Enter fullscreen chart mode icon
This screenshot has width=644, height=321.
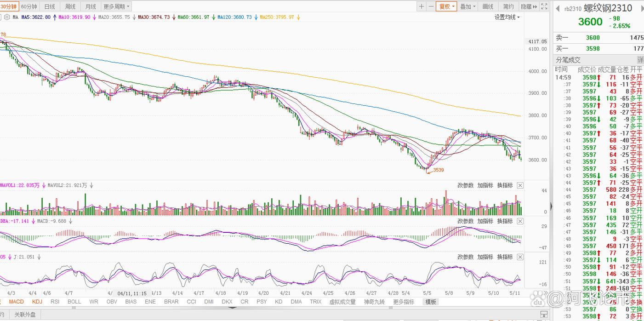[x=544, y=6]
